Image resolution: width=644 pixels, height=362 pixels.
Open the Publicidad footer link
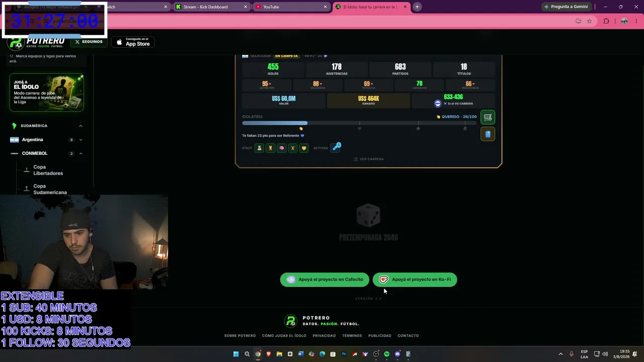(380, 336)
